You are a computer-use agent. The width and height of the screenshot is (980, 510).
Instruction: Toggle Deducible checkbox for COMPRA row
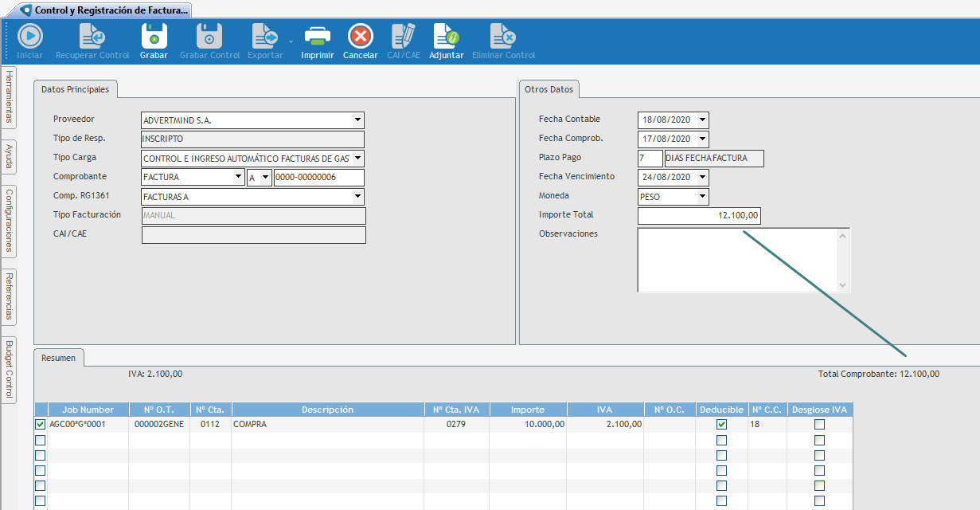[x=721, y=425]
